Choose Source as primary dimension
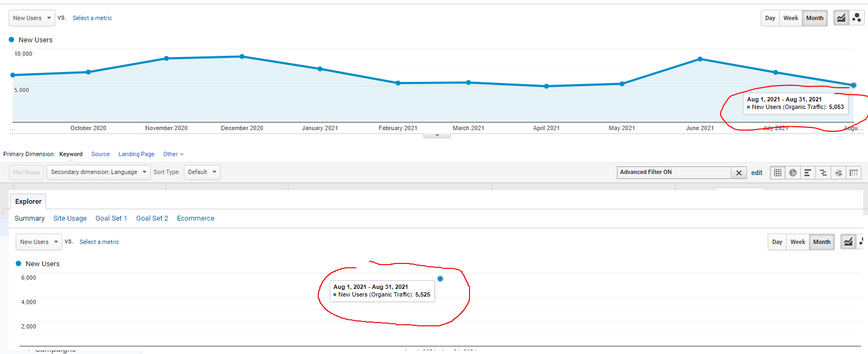Image resolution: width=868 pixels, height=354 pixels. click(100, 155)
